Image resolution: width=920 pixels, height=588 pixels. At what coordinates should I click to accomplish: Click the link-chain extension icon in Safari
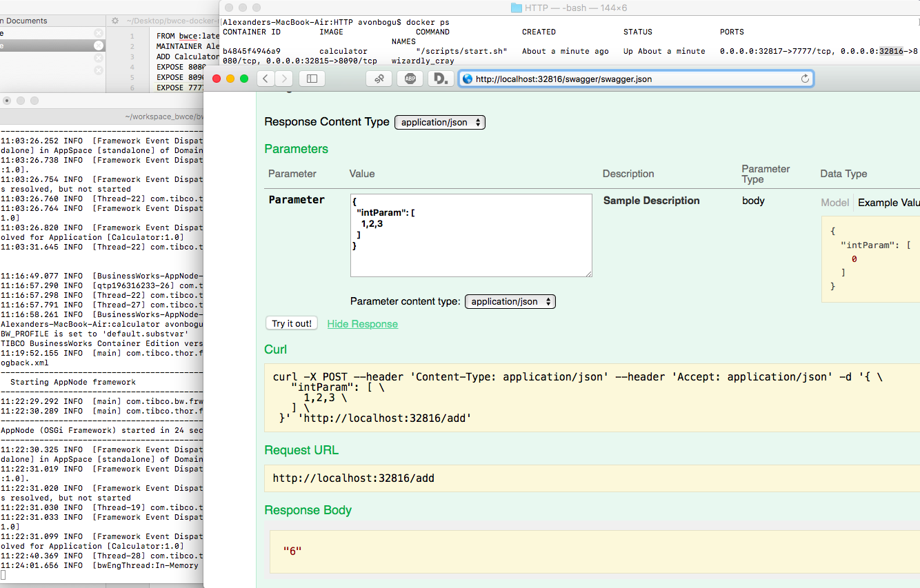[x=379, y=79]
